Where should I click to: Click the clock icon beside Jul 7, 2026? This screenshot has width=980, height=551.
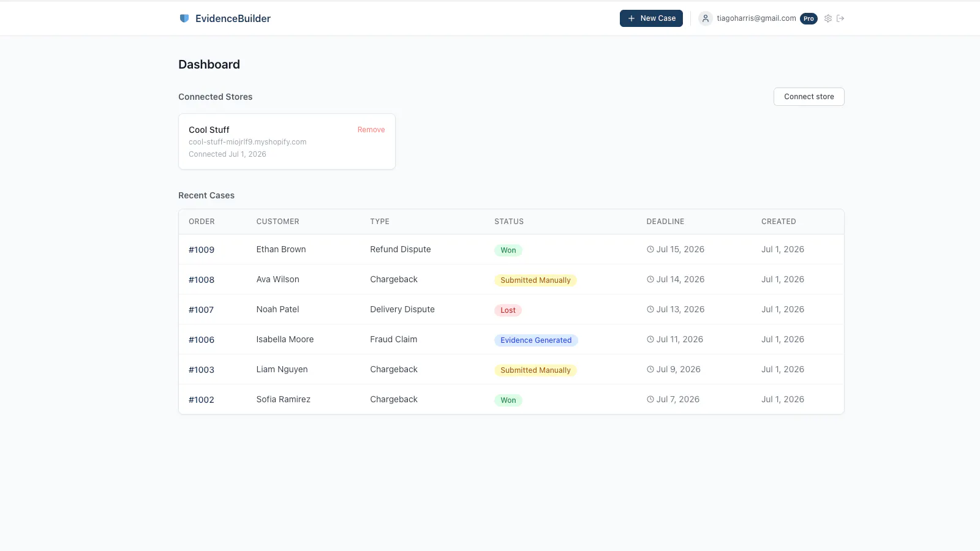650,399
